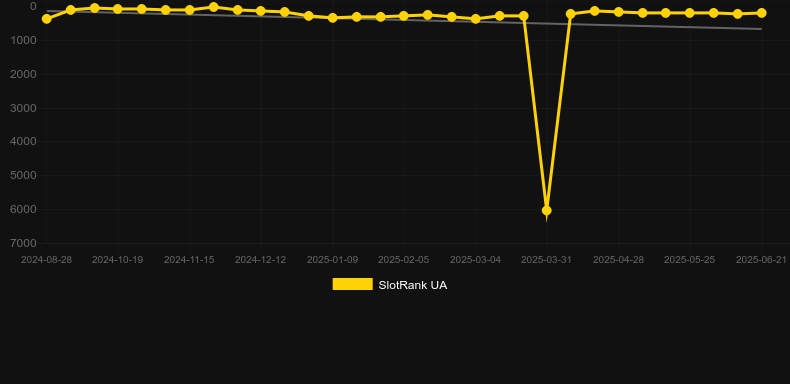Select the last data point at 2025-06-21

point(761,13)
